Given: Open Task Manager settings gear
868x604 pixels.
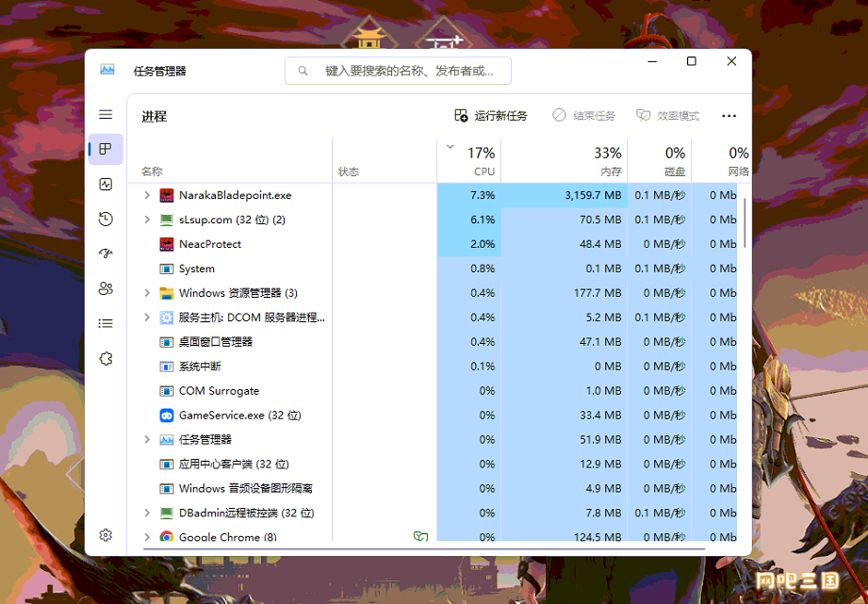Looking at the screenshot, I should pos(106,535).
